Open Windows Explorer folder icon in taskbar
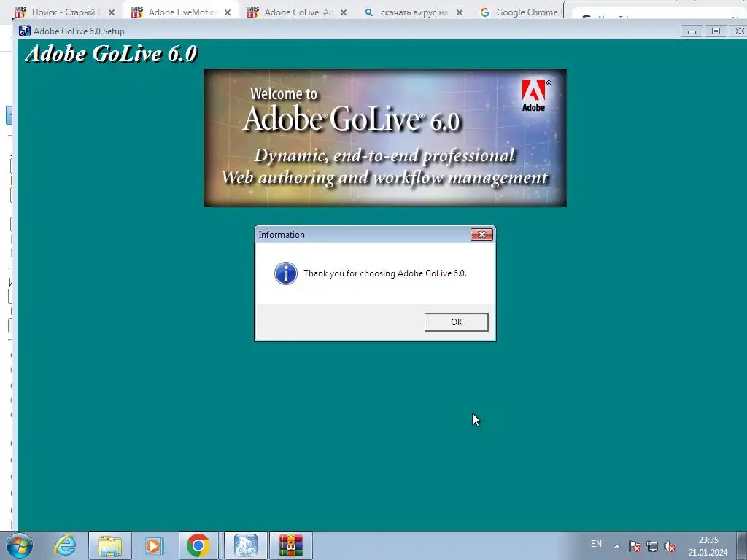Screen dimensions: 747x560 [x=109, y=545]
